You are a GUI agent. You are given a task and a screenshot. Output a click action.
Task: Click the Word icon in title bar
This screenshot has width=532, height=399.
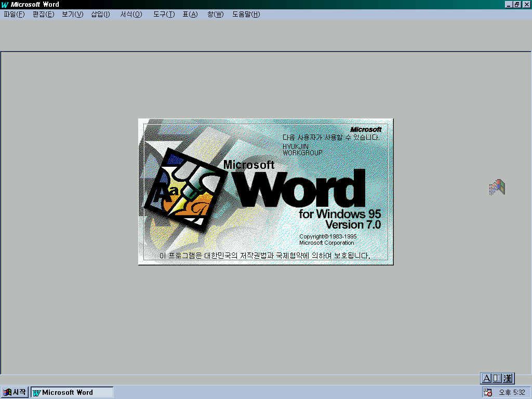point(5,5)
